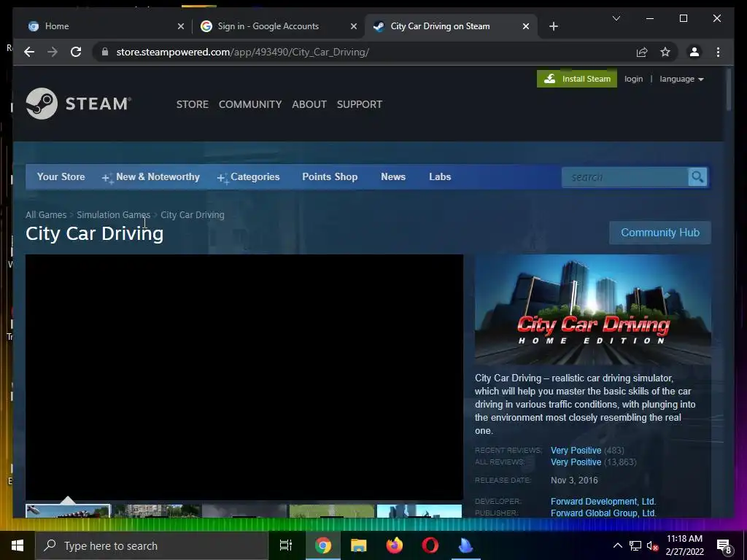747x560 pixels.
Task: Click the muted volume icon in system tray
Action: tap(651, 545)
